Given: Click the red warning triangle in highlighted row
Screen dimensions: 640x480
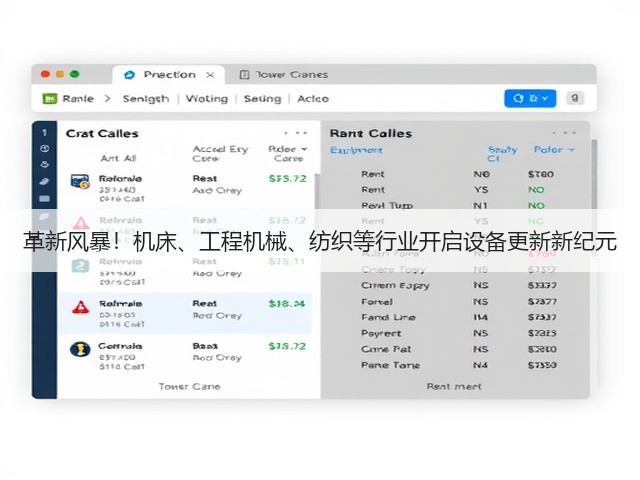Looking at the screenshot, I should pos(80,307).
